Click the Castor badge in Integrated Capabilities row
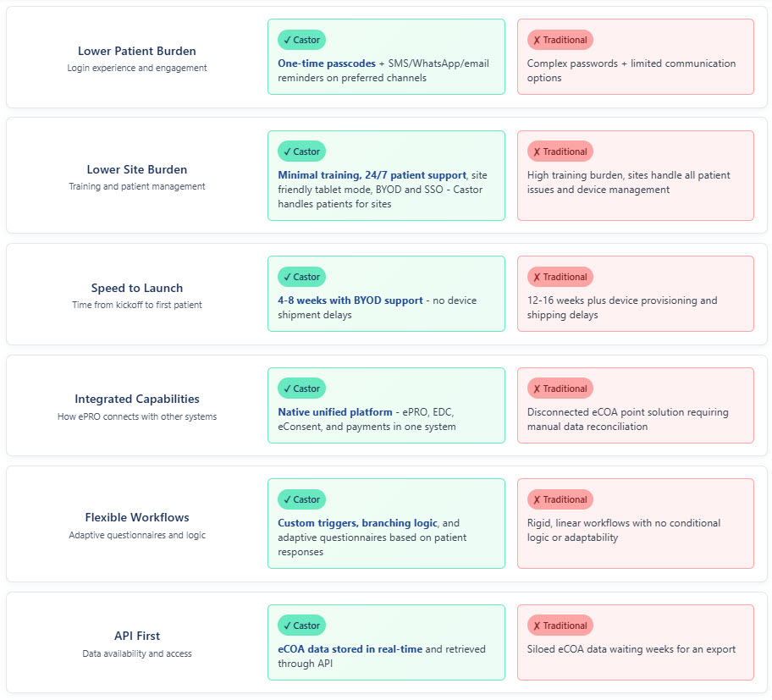Viewport: 772px width, 700px height. (301, 389)
